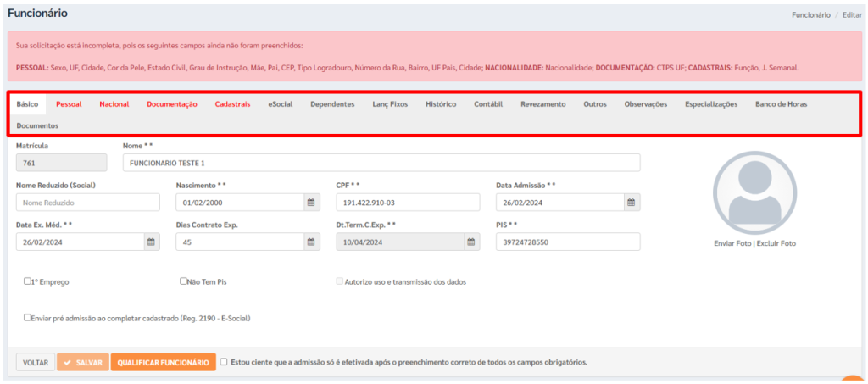Click the Excluir Foto link
This screenshot has height=384, width=868.
click(776, 243)
